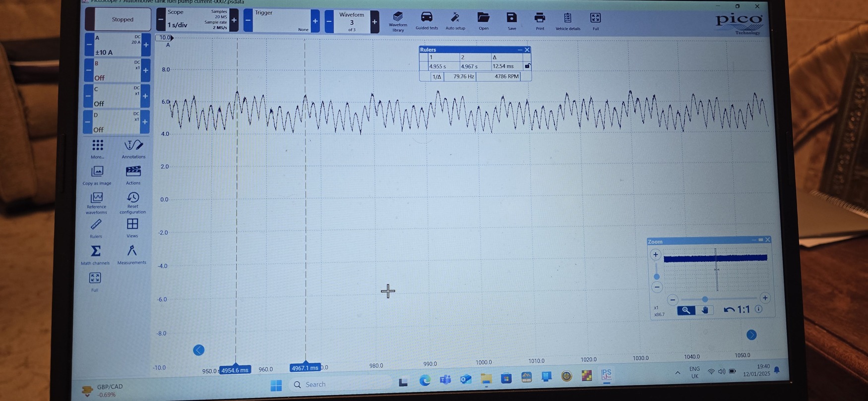
Task: Open the Waveform library
Action: click(x=398, y=22)
